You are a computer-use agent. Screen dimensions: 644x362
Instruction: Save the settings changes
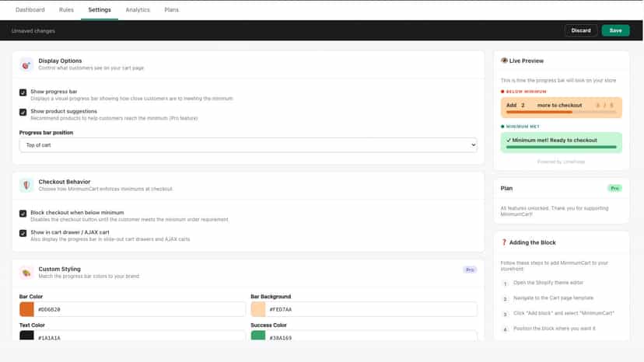pos(615,30)
